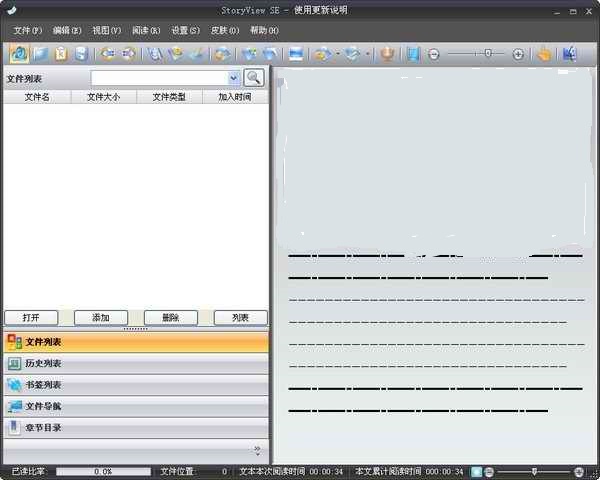Click the purple-blue document toolbar icon

click(x=155, y=54)
